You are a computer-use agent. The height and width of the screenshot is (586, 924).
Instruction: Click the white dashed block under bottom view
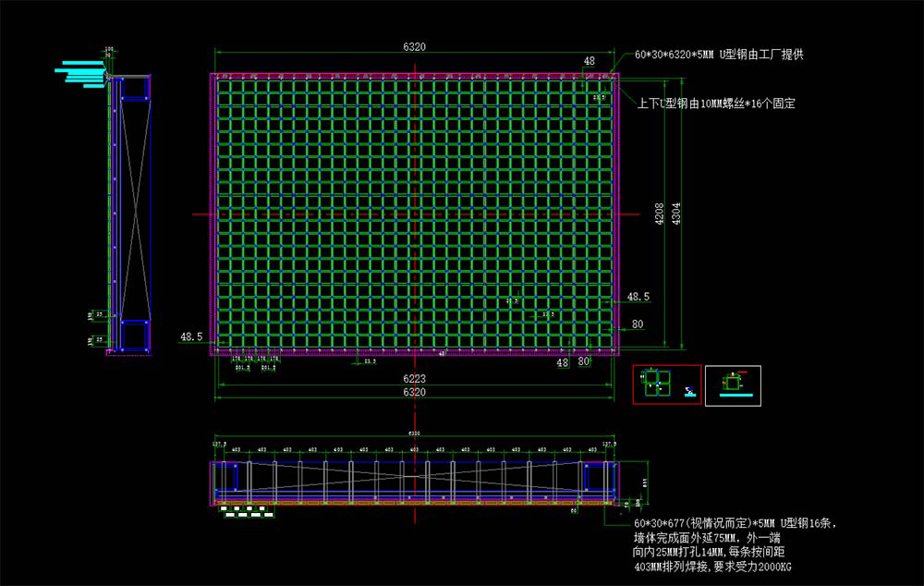pos(247,510)
